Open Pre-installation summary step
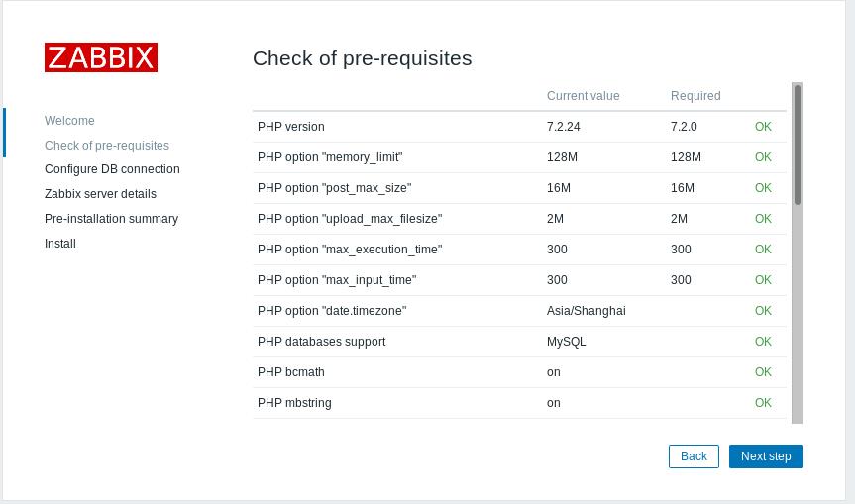855x504 pixels. point(111,219)
